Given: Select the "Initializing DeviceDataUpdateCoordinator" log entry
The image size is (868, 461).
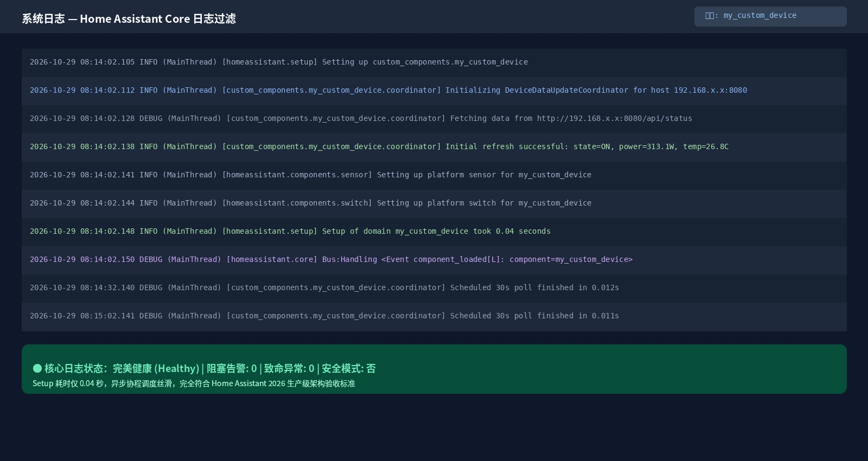Looking at the screenshot, I should tap(434, 91).
